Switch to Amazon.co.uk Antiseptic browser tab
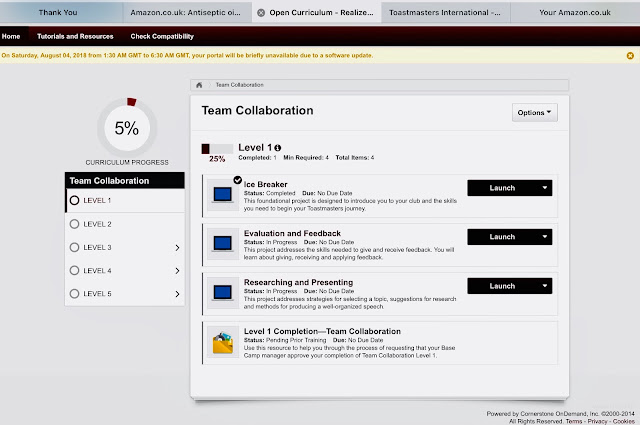The image size is (640, 425). (186, 12)
